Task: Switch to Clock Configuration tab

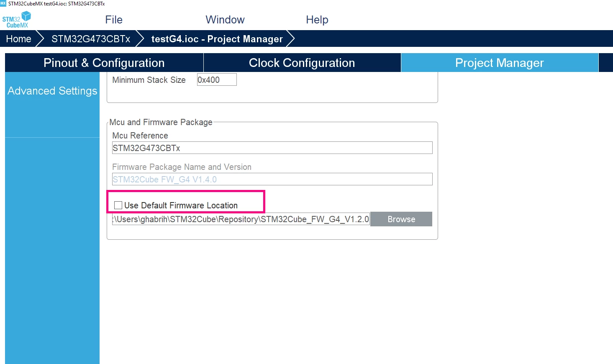Action: pos(302,63)
